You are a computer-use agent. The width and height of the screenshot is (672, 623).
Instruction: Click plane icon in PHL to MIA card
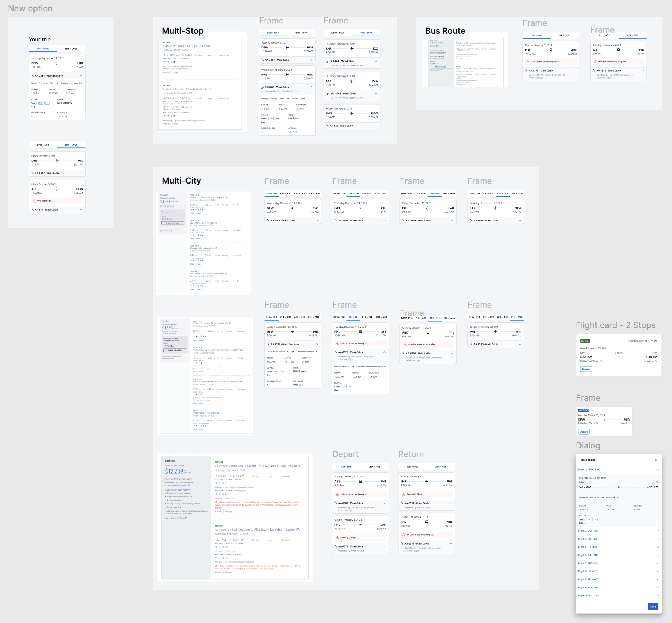coord(496,332)
